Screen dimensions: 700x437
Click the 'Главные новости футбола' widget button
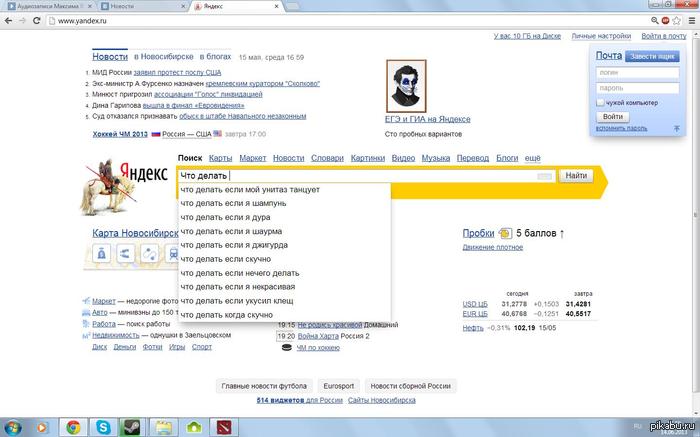point(264,385)
